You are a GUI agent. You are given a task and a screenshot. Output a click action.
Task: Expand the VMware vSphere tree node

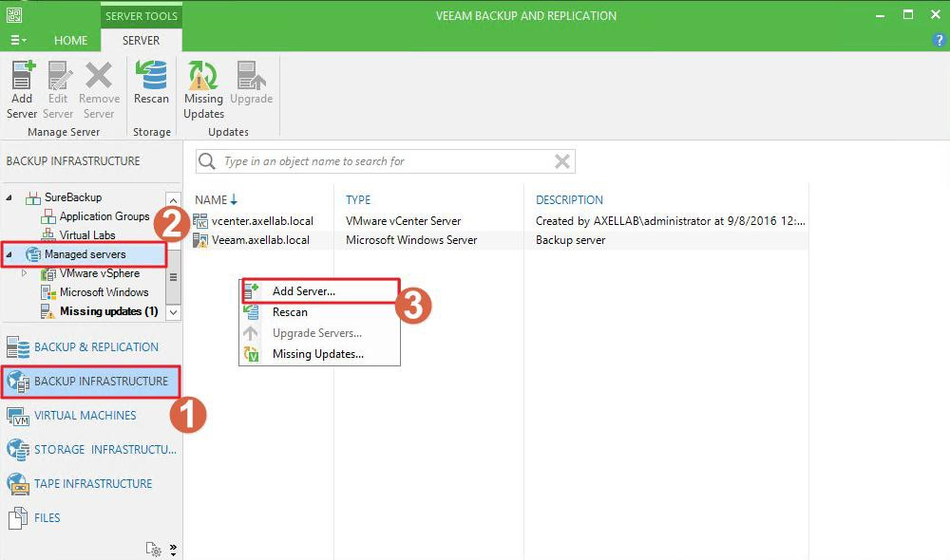click(x=26, y=273)
